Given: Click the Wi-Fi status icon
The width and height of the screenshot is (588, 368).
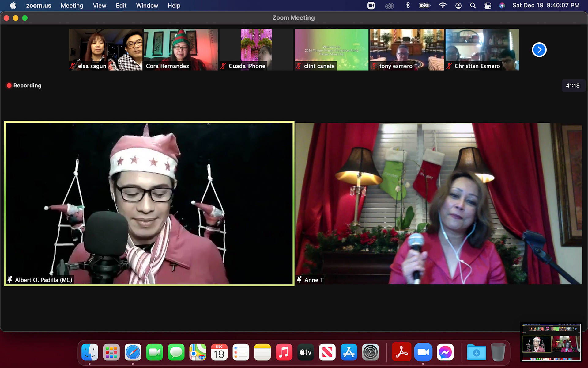Looking at the screenshot, I should pyautogui.click(x=443, y=6).
